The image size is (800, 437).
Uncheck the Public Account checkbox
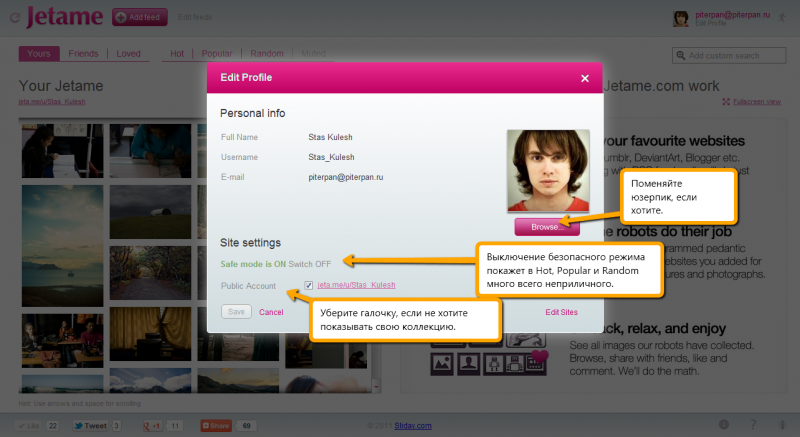pyautogui.click(x=308, y=285)
